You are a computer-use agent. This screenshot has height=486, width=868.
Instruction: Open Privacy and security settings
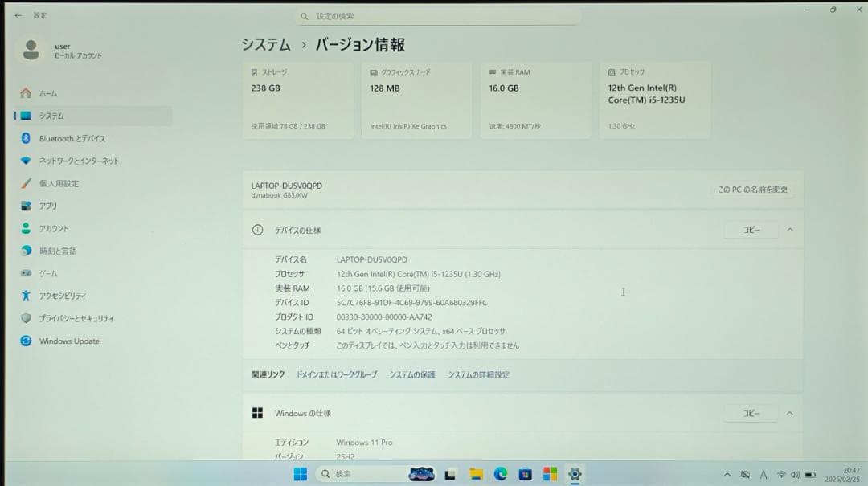93,318
